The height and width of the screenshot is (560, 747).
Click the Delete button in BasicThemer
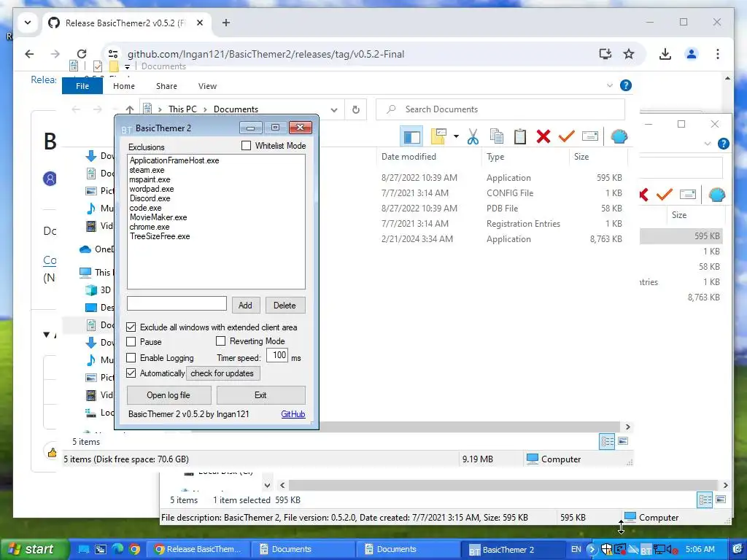tap(285, 306)
